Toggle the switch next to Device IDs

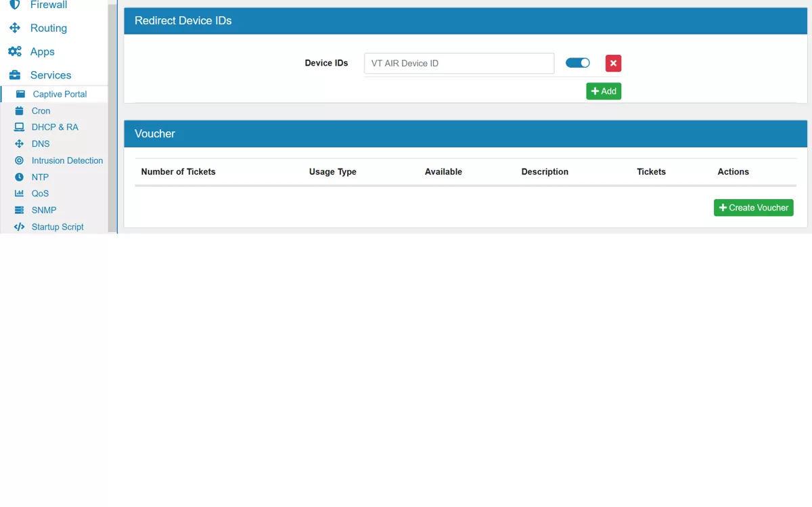click(x=577, y=62)
